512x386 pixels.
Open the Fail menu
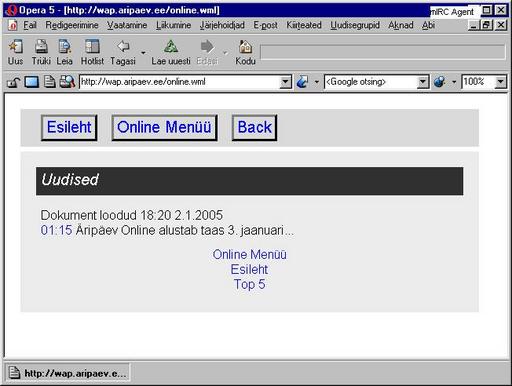coord(30,25)
